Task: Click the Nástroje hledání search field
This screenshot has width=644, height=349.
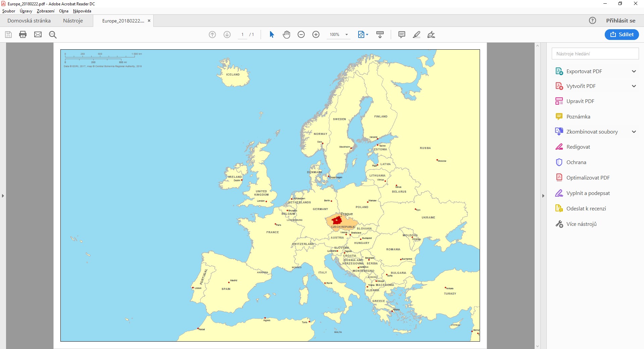Action: 595,54
